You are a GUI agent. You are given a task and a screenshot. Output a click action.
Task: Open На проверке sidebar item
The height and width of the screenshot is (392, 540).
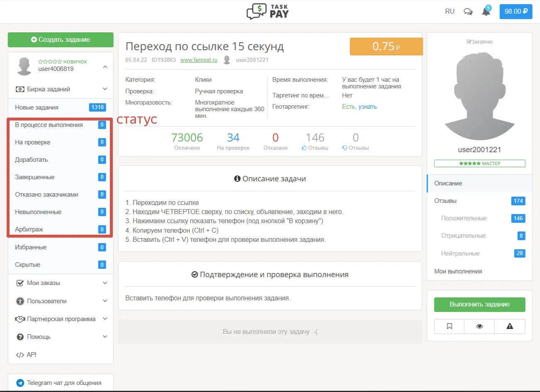[61, 142]
